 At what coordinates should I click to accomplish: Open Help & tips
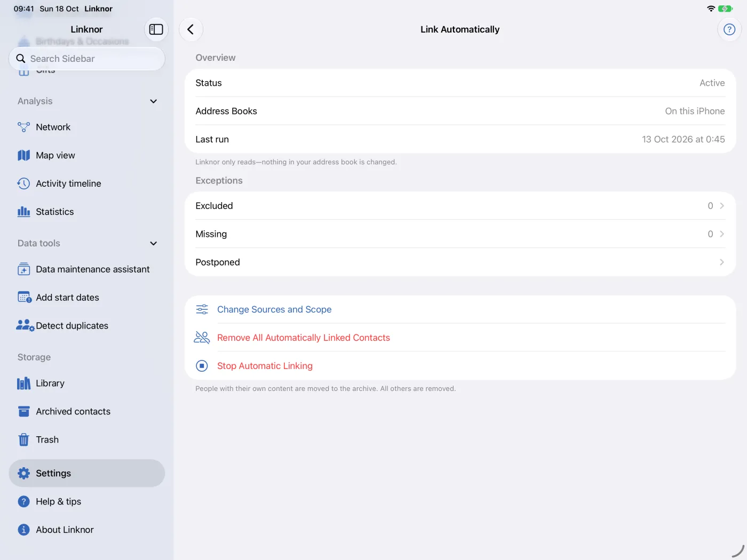click(x=87, y=501)
